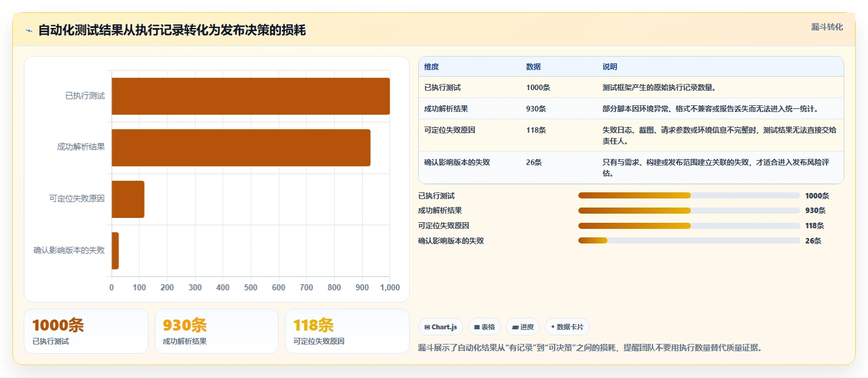Click the 确认影响版本的失败 bar in the chart
Viewport: 868px width, 378px height.
point(115,250)
